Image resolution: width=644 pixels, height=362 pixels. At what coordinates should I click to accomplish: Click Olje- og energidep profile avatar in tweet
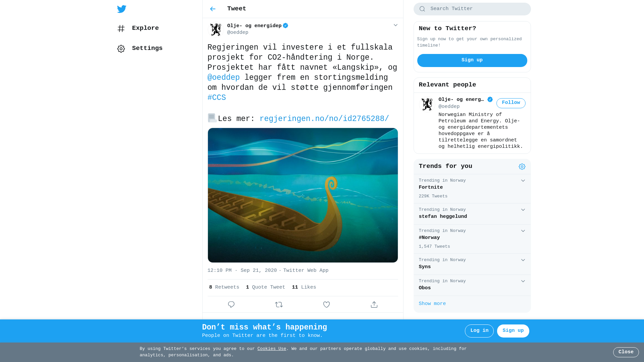pyautogui.click(x=216, y=29)
